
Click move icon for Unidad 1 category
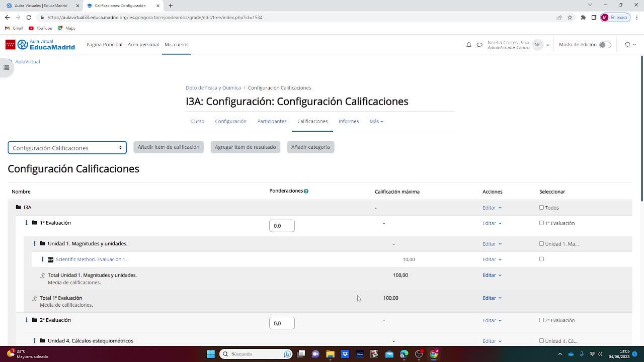[34, 243]
